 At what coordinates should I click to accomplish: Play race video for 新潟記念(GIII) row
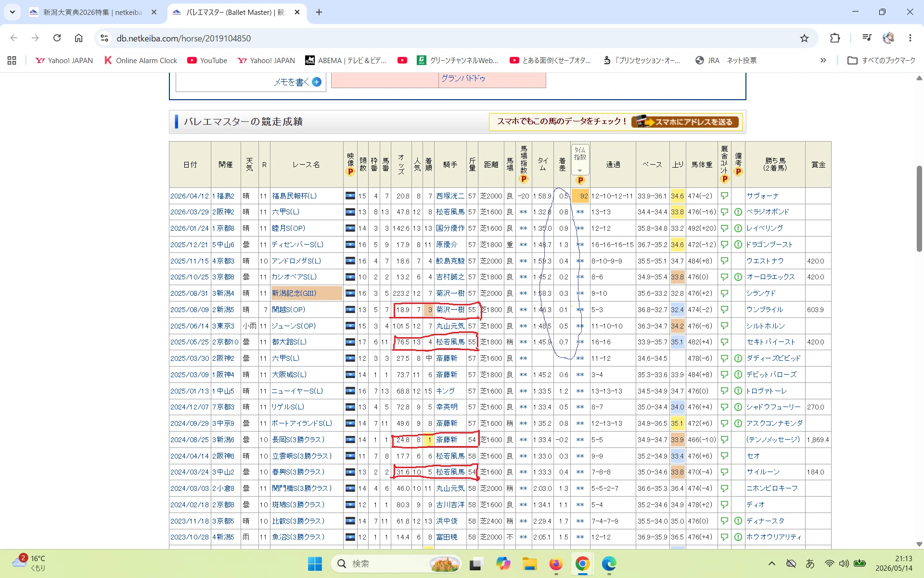point(350,293)
